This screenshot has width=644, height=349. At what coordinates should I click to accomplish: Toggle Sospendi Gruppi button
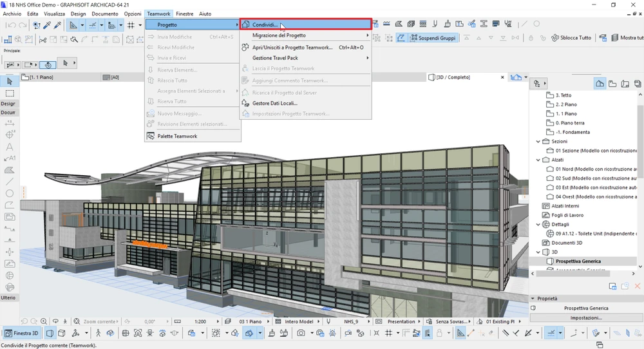point(432,38)
